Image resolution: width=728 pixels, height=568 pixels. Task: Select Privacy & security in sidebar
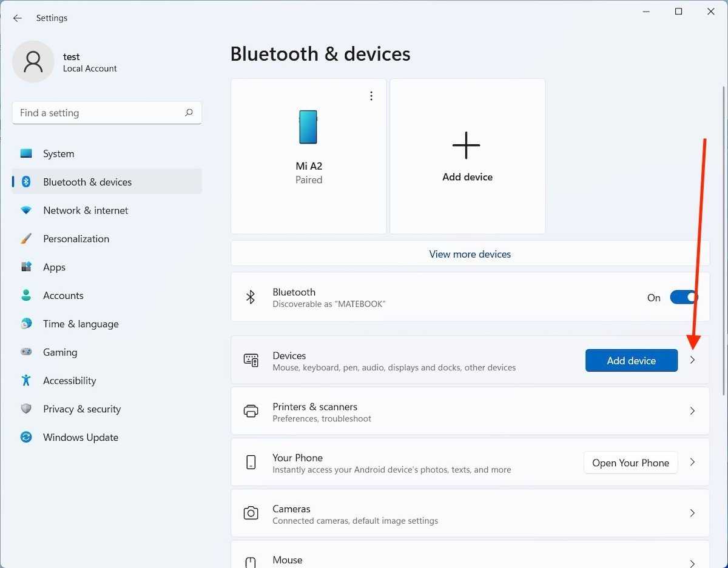tap(82, 409)
